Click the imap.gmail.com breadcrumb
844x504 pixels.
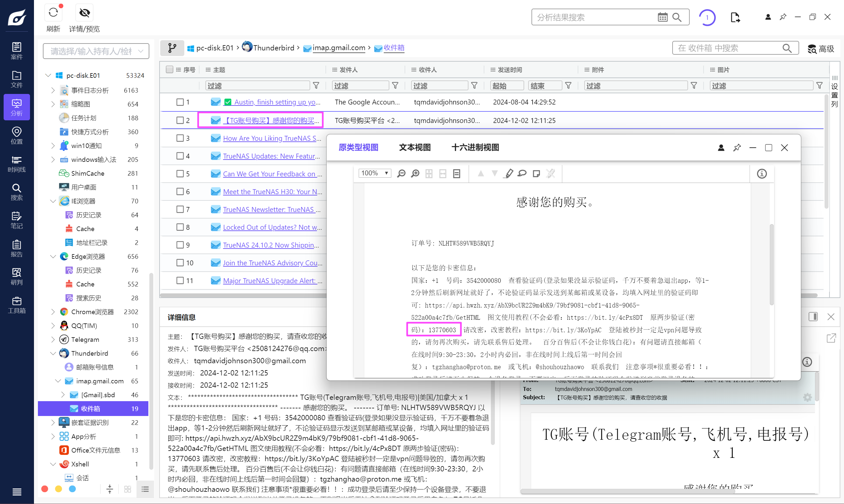(339, 48)
